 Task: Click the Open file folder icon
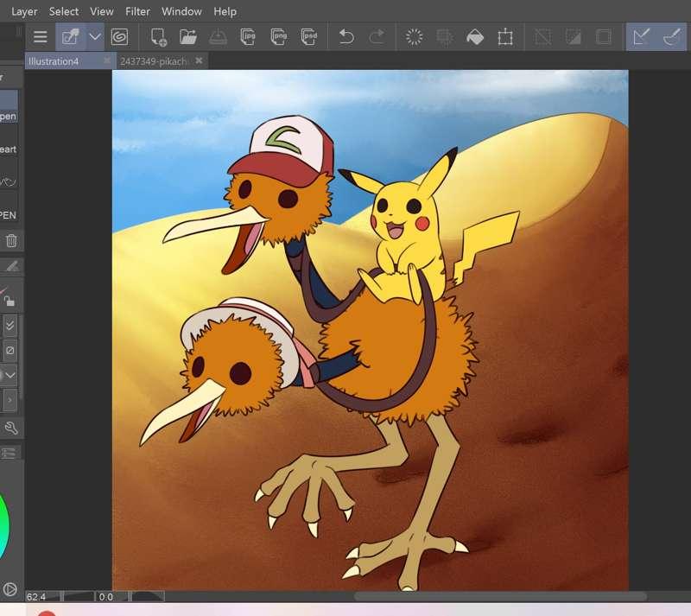(x=188, y=36)
